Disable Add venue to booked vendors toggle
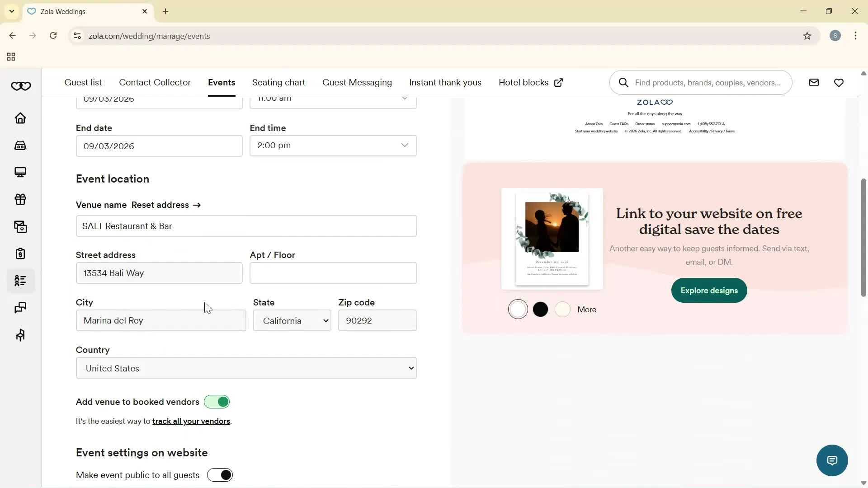The image size is (868, 488). tap(217, 402)
